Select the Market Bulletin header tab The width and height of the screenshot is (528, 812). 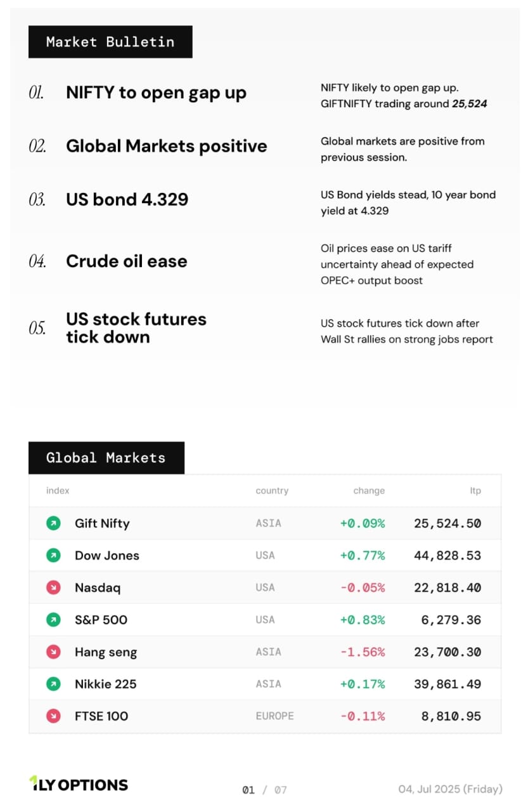point(110,42)
